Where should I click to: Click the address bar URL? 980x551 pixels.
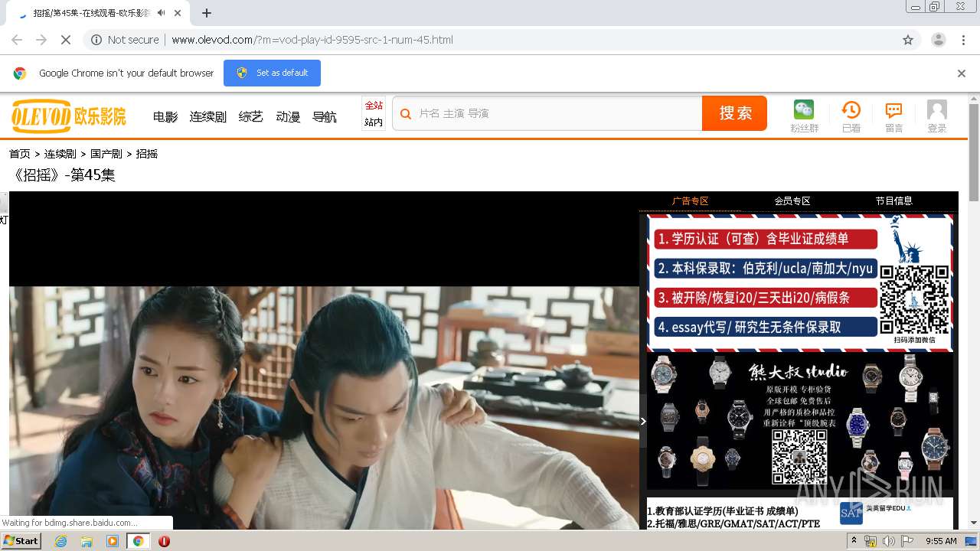(312, 40)
